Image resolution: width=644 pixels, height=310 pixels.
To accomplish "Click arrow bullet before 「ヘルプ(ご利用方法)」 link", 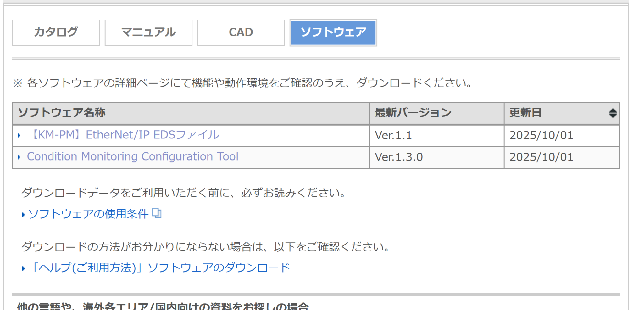I will coord(24,269).
